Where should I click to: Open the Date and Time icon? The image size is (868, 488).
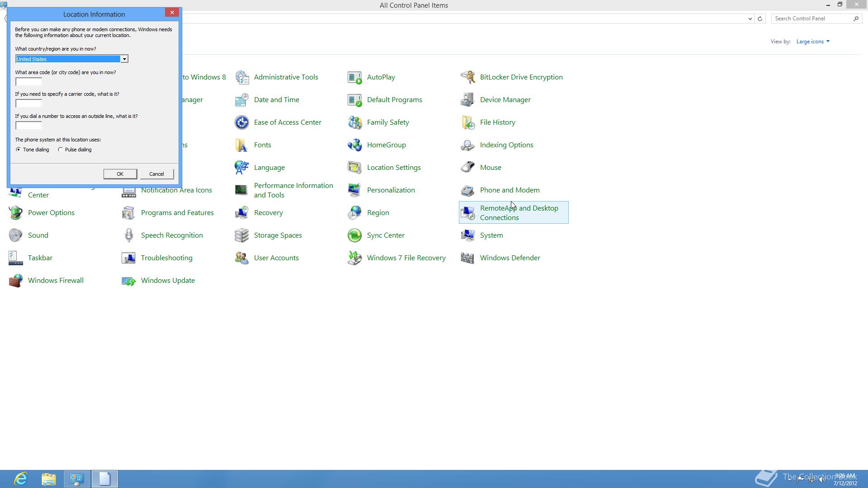click(x=242, y=100)
